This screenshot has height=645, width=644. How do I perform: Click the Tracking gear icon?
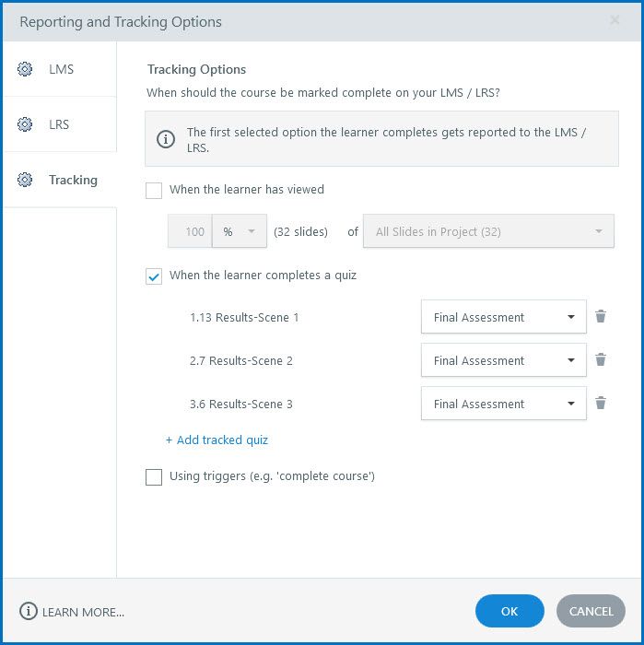pyautogui.click(x=25, y=180)
